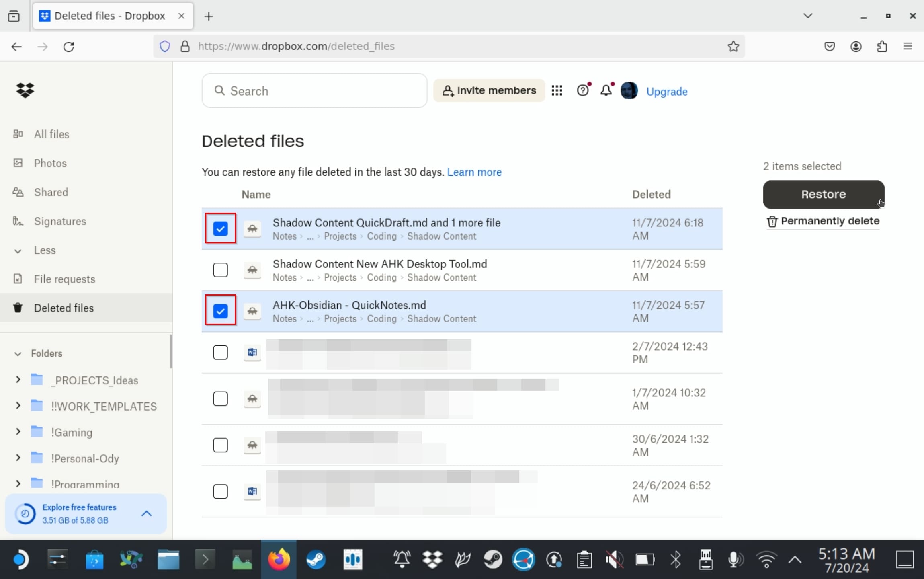Select Deleted files in the sidebar
Screen dimensions: 924x579
(86, 308)
